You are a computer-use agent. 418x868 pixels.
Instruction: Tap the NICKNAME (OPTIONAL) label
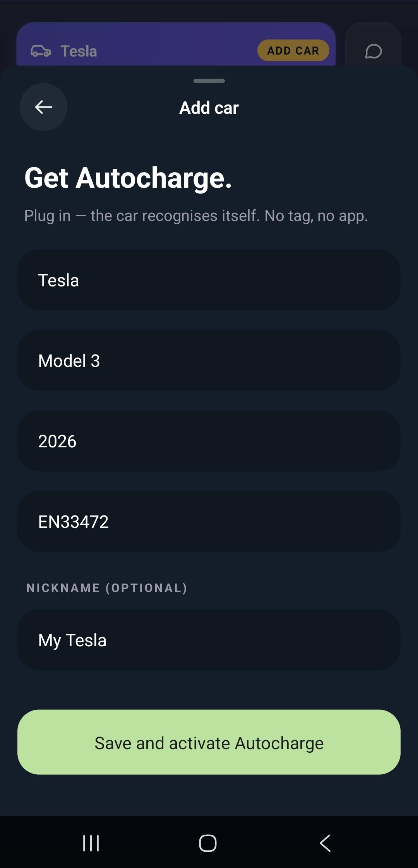tap(107, 588)
